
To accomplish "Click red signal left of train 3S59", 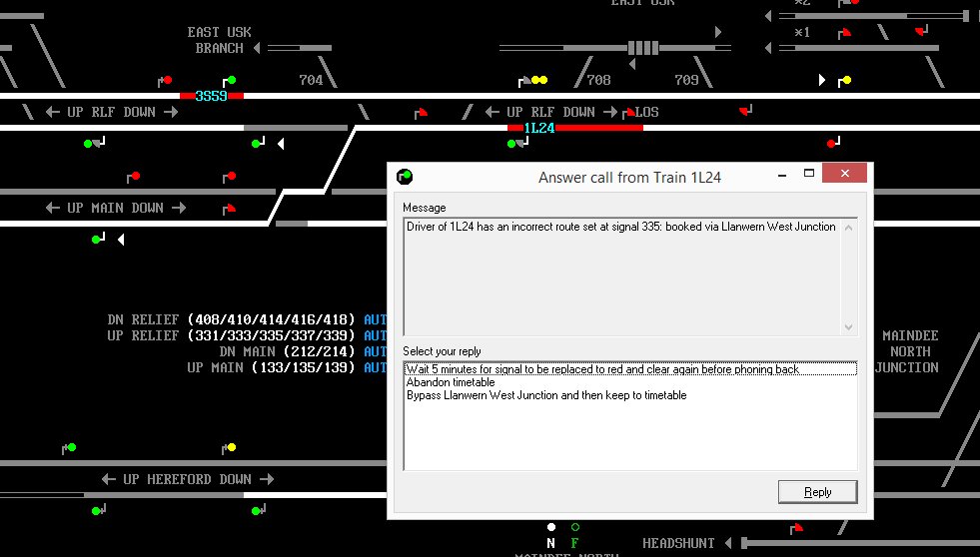I will tap(166, 81).
